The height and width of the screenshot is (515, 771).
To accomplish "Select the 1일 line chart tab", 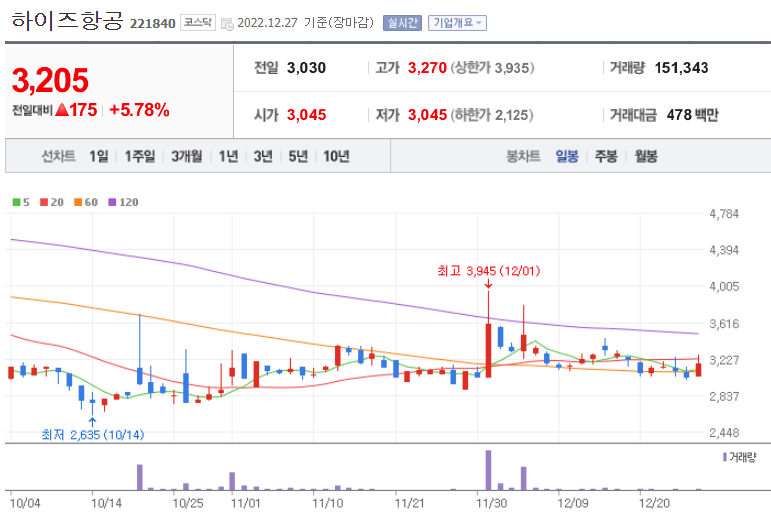I will coord(99,156).
